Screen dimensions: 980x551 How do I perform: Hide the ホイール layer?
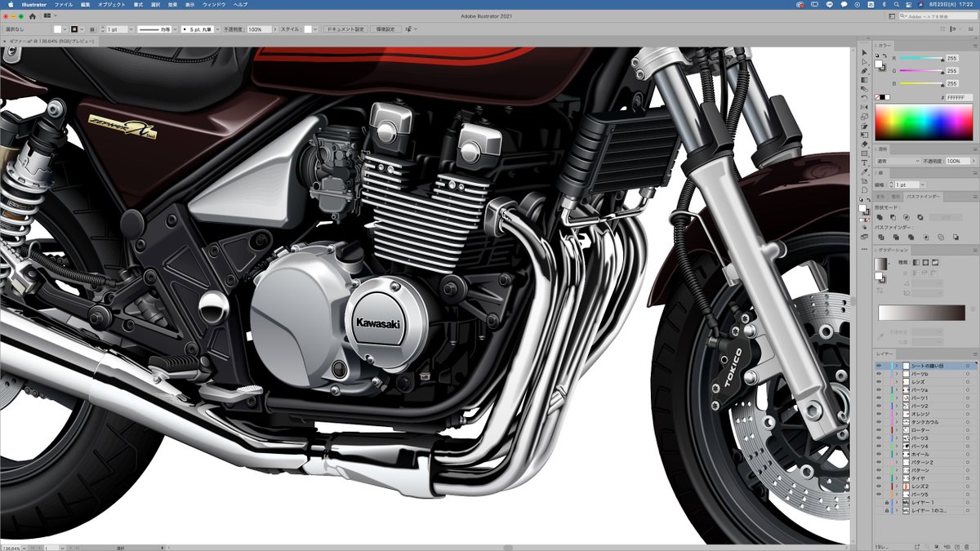coord(879,454)
